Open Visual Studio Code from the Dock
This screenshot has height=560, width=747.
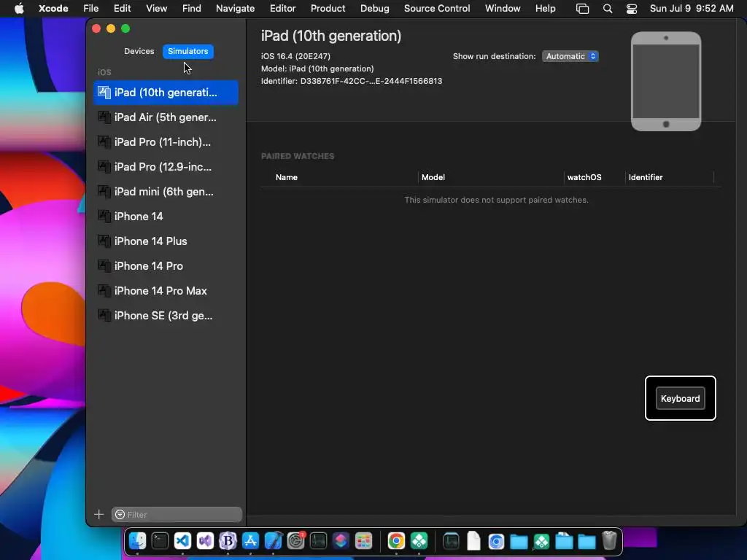pyautogui.click(x=182, y=541)
